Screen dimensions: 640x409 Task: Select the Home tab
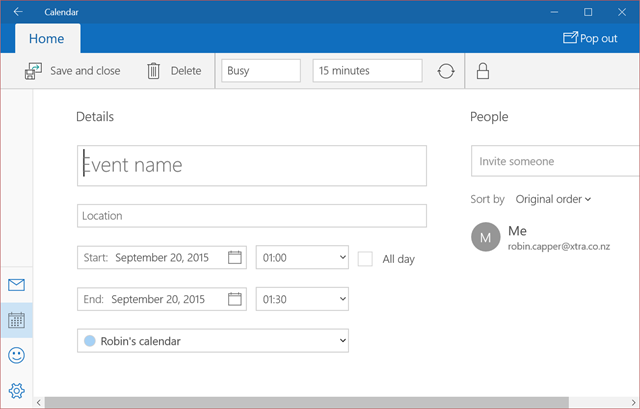click(x=47, y=39)
